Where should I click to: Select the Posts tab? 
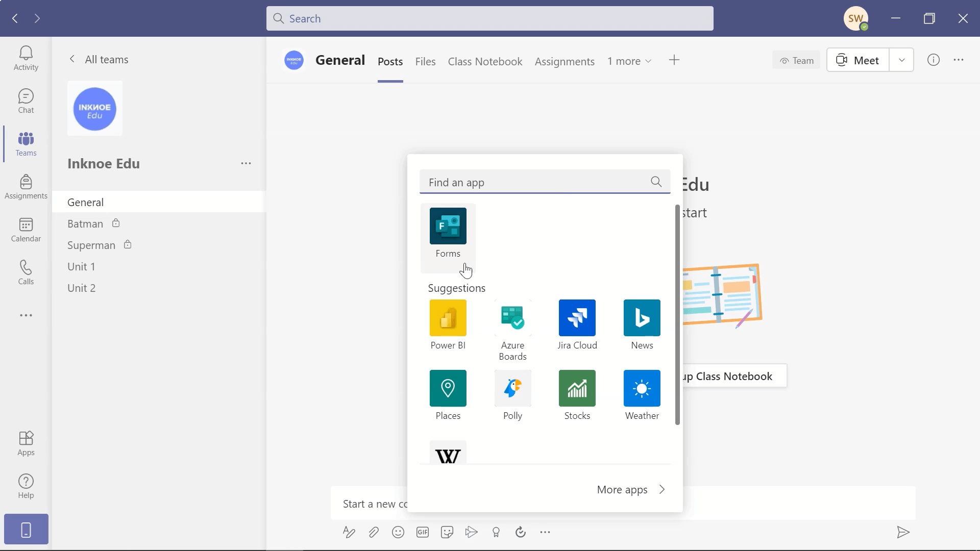click(390, 61)
